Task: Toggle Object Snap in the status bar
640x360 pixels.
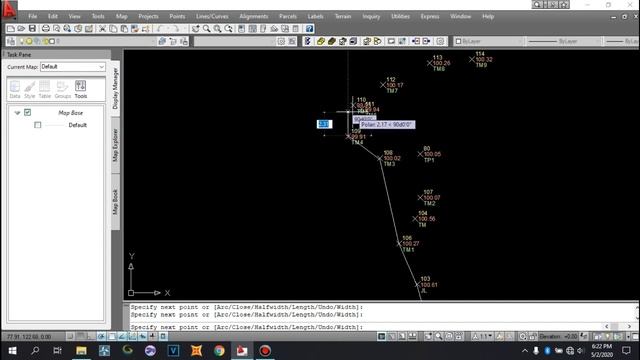Action: point(111,336)
